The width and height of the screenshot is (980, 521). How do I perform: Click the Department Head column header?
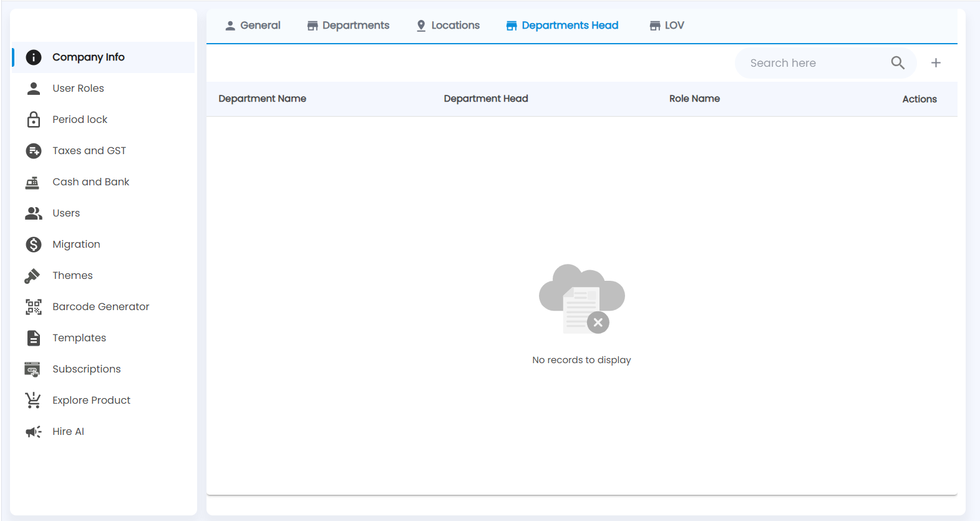tap(486, 99)
